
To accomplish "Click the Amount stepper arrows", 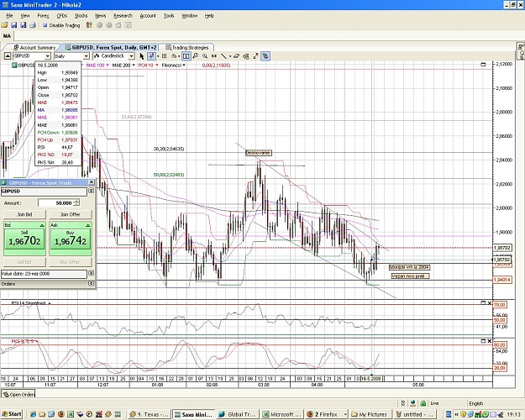I will tap(76, 203).
